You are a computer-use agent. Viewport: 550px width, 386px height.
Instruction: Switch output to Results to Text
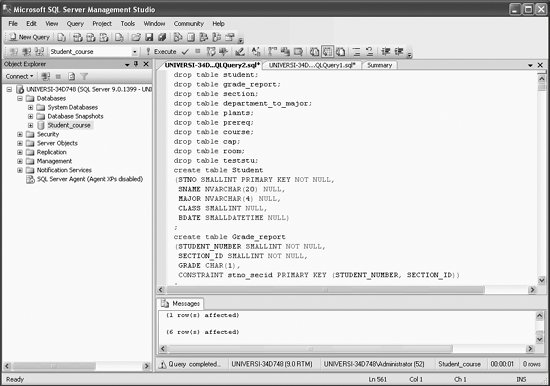click(314, 52)
